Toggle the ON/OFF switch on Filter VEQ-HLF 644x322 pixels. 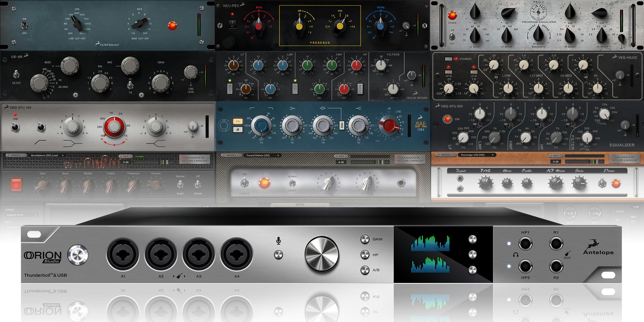coord(24,26)
